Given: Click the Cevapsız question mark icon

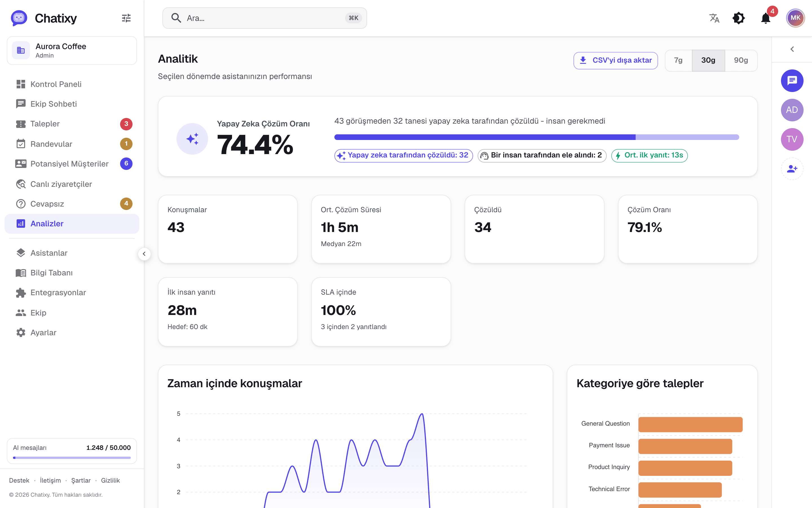Looking at the screenshot, I should [x=21, y=203].
